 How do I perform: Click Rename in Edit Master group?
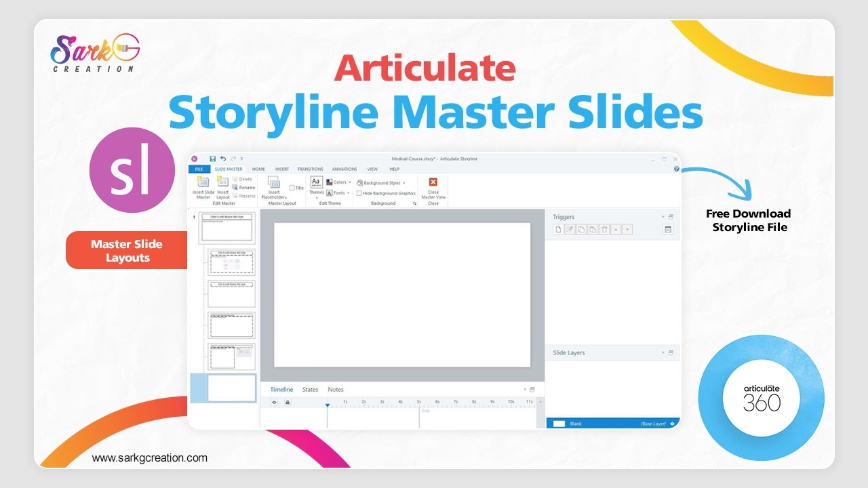pos(243,187)
